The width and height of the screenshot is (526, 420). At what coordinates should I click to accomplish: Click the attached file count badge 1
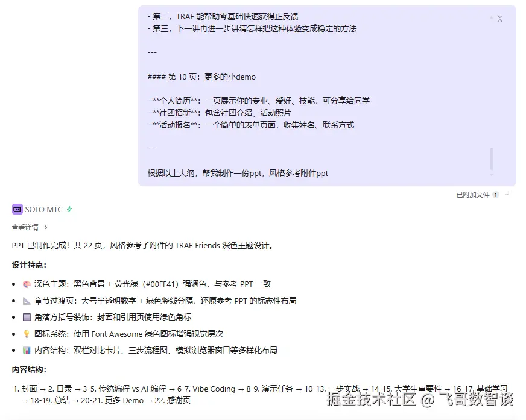(x=495, y=195)
